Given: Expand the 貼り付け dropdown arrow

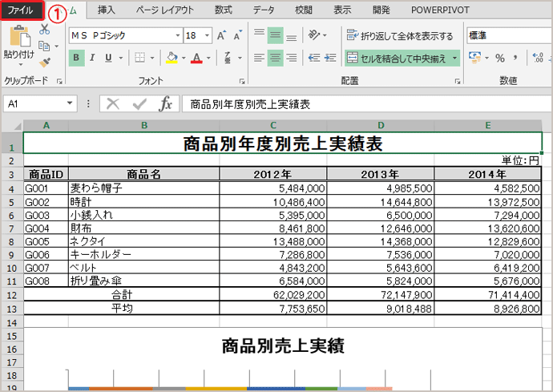Looking at the screenshot, I should point(20,64).
